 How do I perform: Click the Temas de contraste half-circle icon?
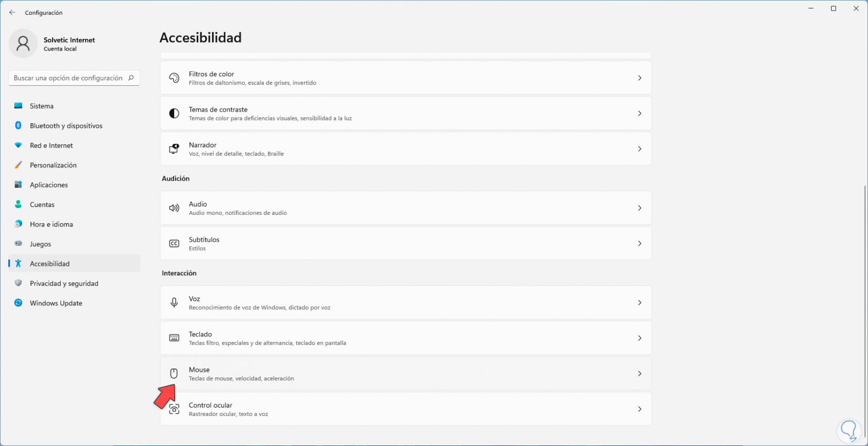174,113
